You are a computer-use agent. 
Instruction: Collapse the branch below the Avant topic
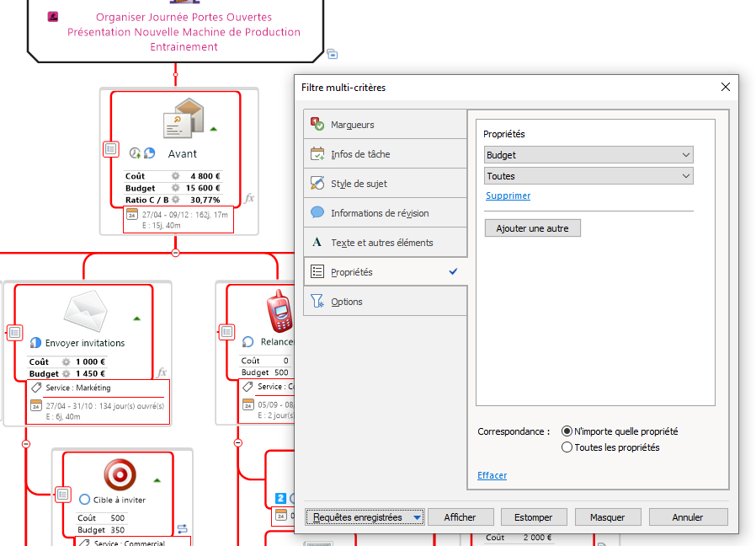coord(175,253)
